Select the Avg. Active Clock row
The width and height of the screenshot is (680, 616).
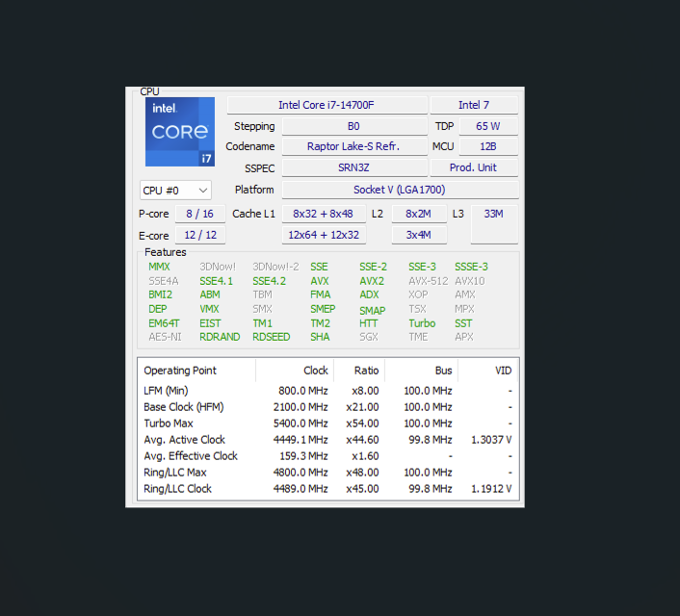(x=328, y=440)
